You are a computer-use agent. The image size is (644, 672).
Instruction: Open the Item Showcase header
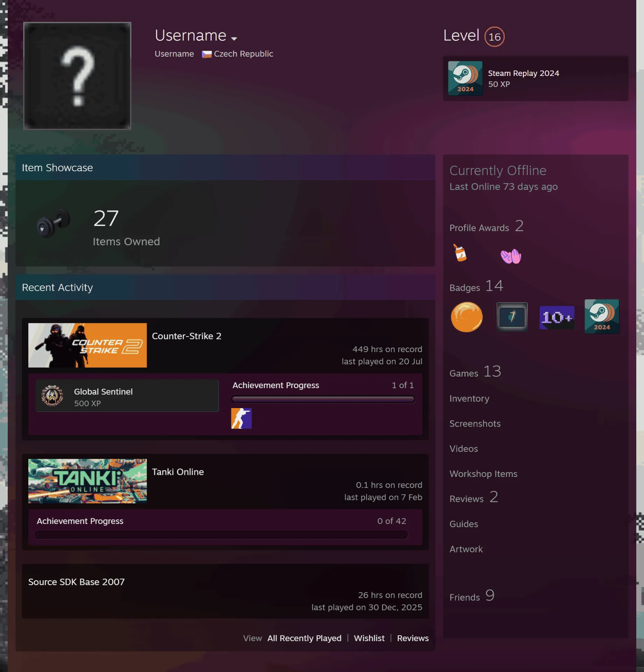pyautogui.click(x=225, y=168)
